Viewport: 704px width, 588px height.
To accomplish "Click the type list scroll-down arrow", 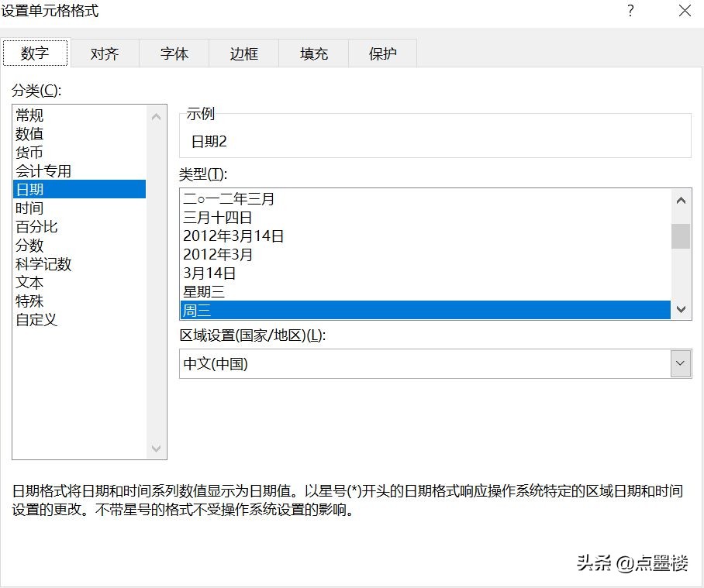I will pos(681,308).
